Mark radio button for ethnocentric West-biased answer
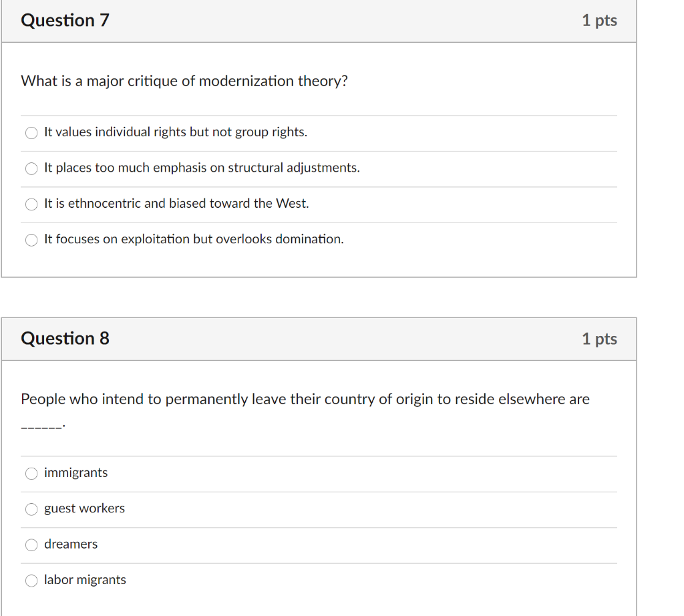The height and width of the screenshot is (616, 684). point(31,204)
